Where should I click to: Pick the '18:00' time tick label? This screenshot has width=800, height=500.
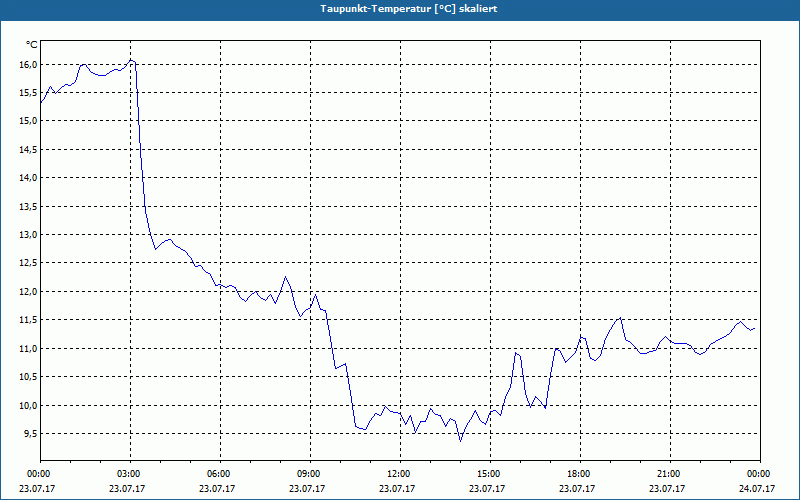click(x=580, y=474)
